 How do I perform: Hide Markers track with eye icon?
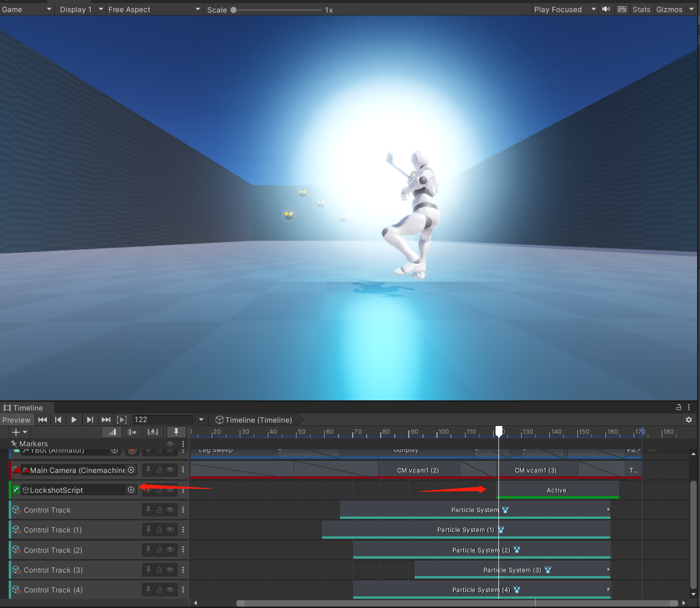pyautogui.click(x=170, y=444)
